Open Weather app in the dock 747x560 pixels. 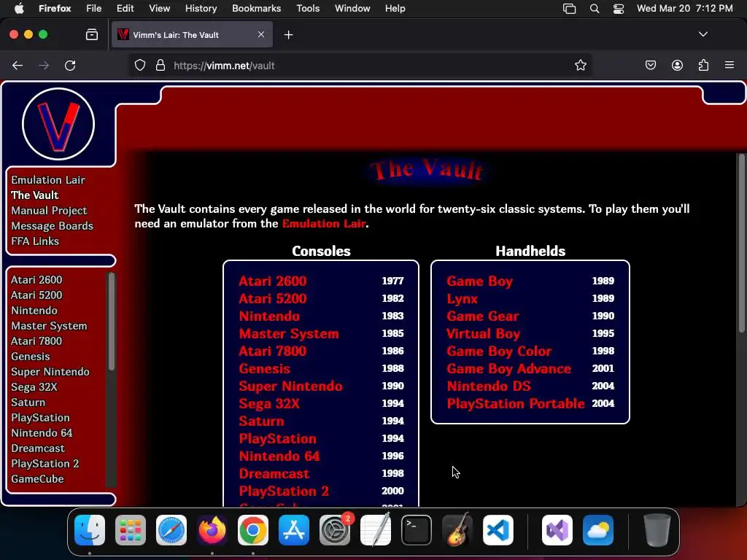598,530
